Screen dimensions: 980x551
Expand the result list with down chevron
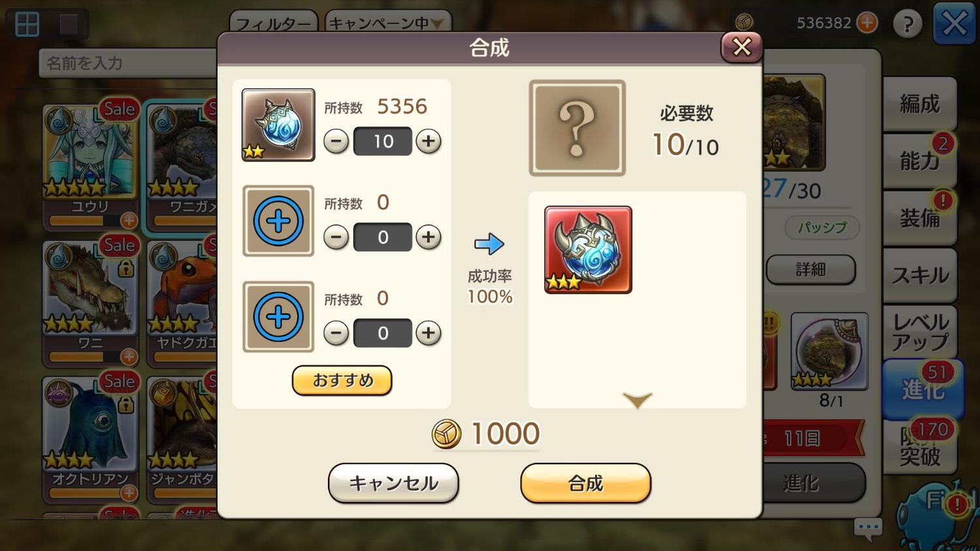pyautogui.click(x=638, y=399)
